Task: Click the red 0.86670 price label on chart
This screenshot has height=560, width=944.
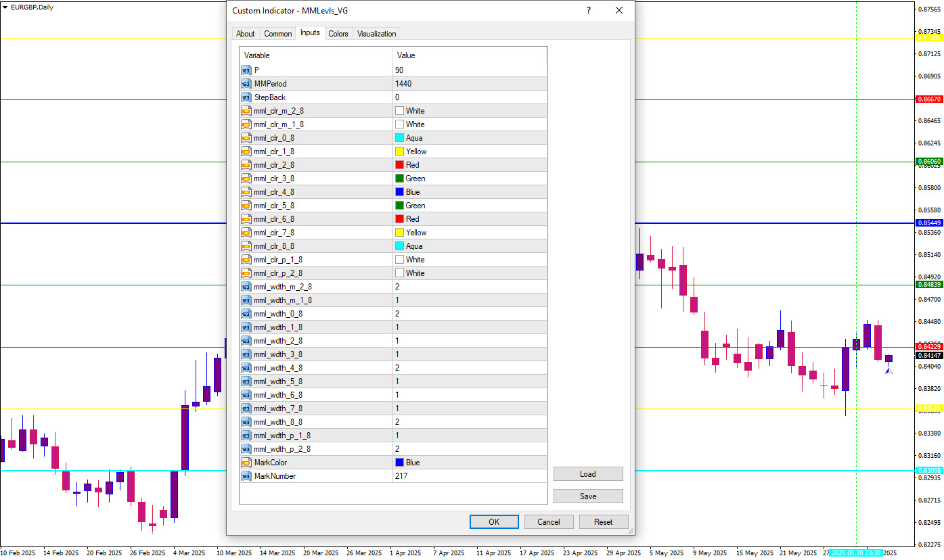Action: [x=928, y=99]
